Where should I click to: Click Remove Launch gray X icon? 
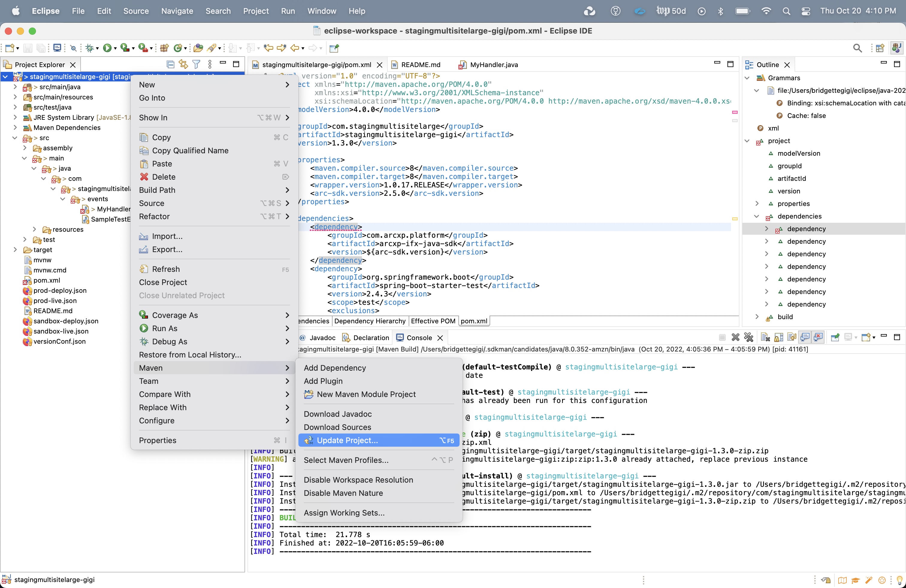click(736, 337)
